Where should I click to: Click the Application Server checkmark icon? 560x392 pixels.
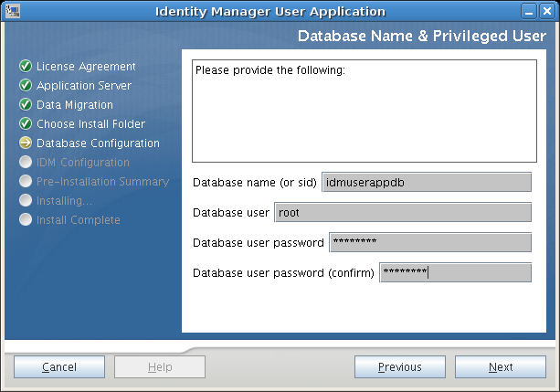pos(26,86)
